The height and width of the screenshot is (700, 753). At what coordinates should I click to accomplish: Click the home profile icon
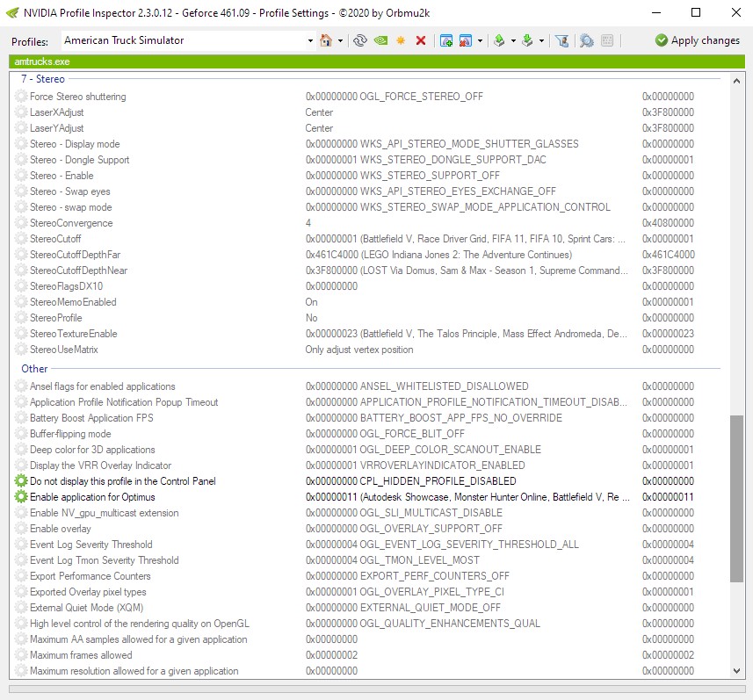coord(326,40)
